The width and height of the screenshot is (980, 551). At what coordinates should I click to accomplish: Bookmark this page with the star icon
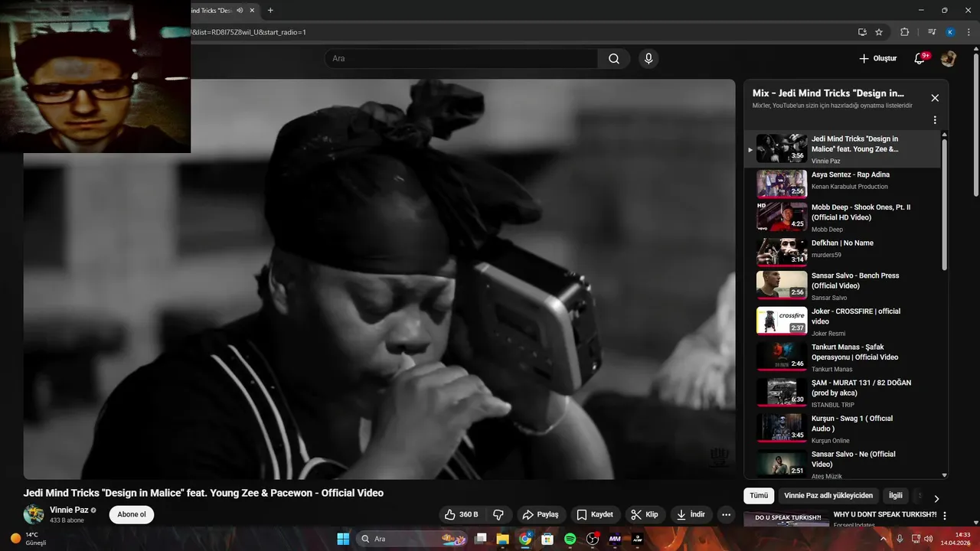click(879, 32)
